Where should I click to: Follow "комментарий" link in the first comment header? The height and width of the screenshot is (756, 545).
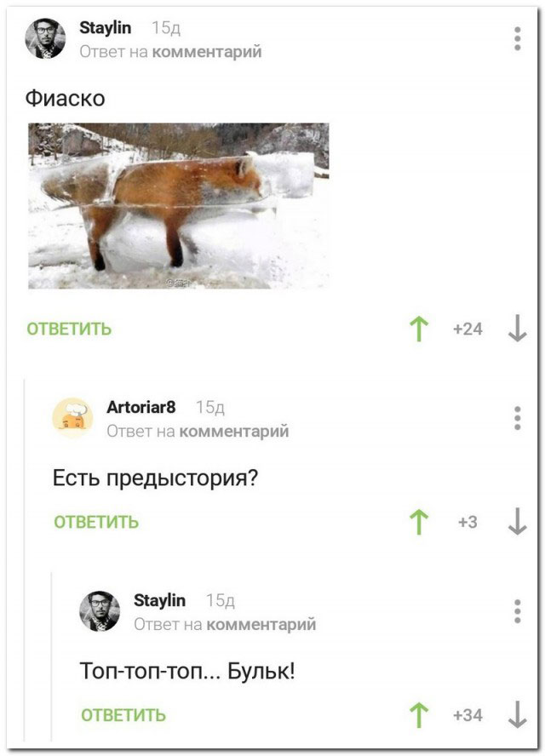207,52
